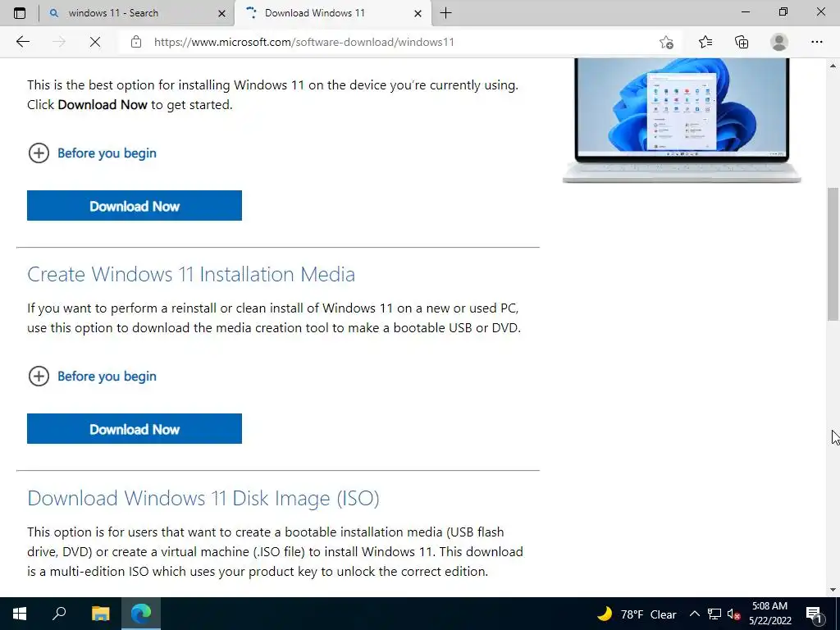
Task: Expand Before you begin under Installation Media
Action: 92,377
